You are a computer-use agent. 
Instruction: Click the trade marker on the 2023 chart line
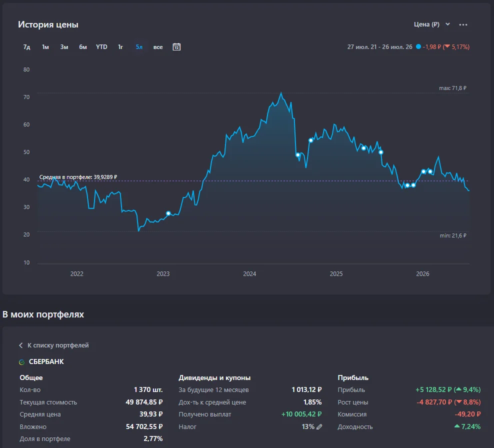pos(168,213)
